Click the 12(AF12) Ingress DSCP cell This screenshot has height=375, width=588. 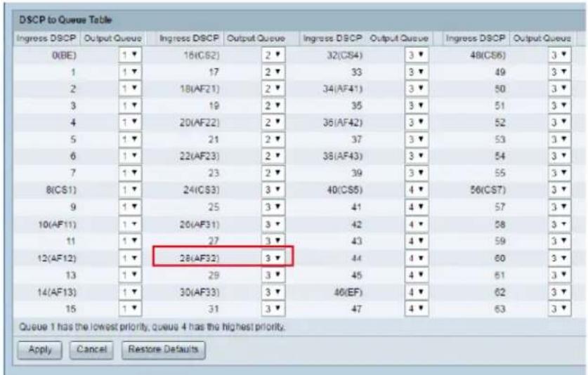pos(57,258)
